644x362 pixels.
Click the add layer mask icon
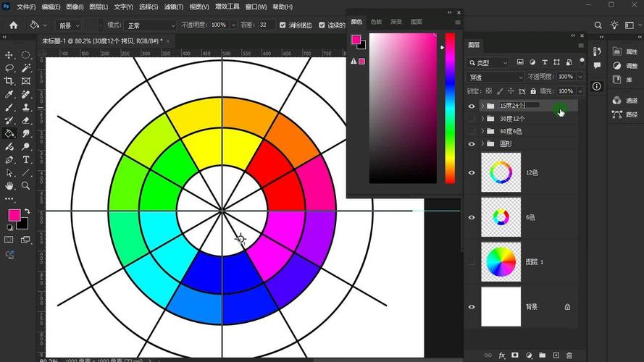coord(514,355)
